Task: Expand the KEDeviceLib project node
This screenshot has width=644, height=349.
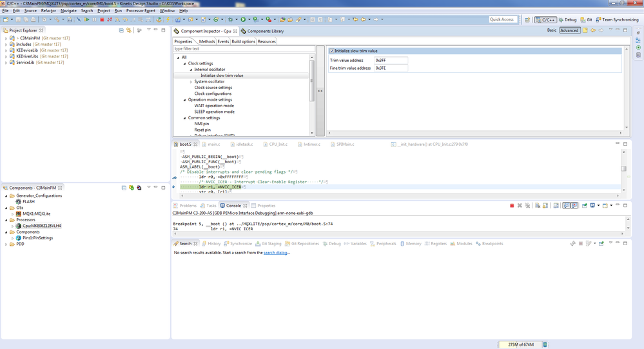Action: click(6, 50)
